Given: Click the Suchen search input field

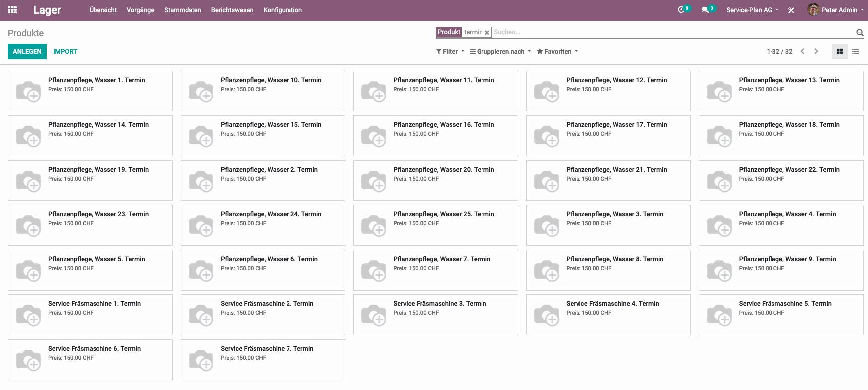Looking at the screenshot, I should 672,32.
